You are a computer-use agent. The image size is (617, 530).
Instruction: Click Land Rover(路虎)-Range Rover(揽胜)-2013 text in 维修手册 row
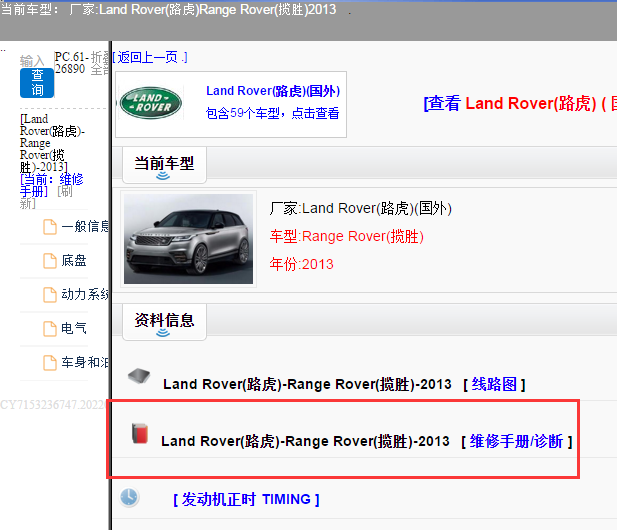(305, 441)
